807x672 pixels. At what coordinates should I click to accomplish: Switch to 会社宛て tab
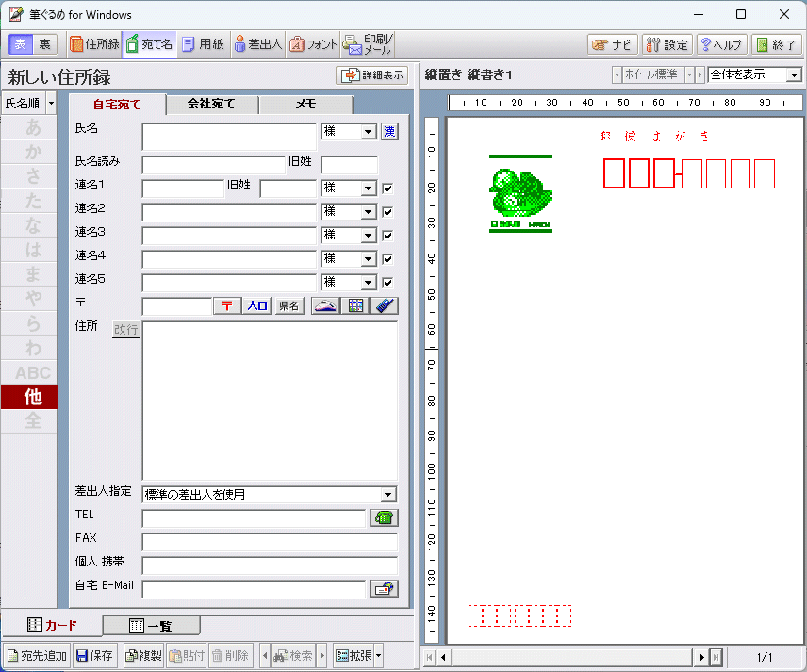point(211,104)
